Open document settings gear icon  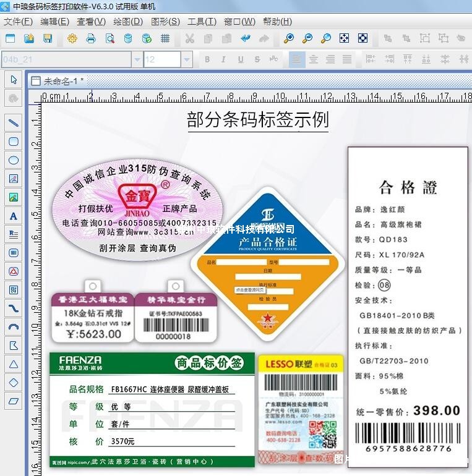tap(72, 38)
